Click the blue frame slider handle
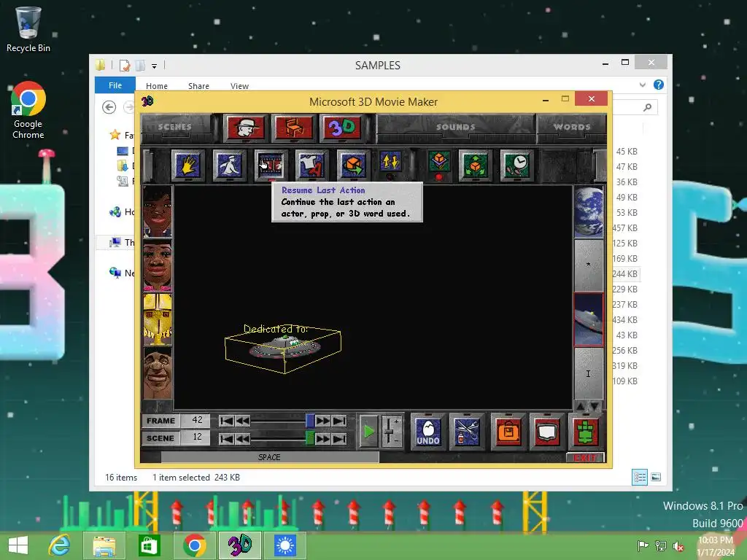The image size is (747, 560). tap(309, 421)
